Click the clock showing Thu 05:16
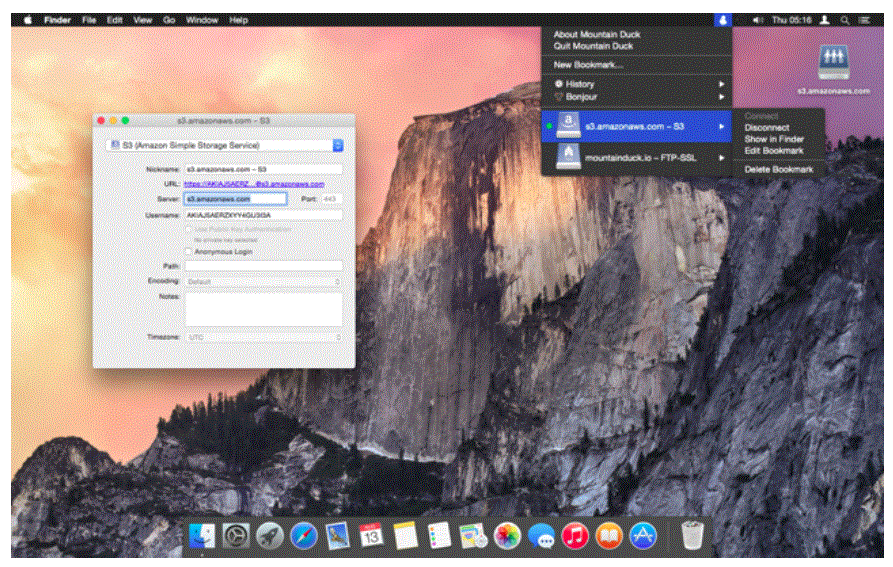This screenshot has height=567, width=893. click(x=791, y=20)
